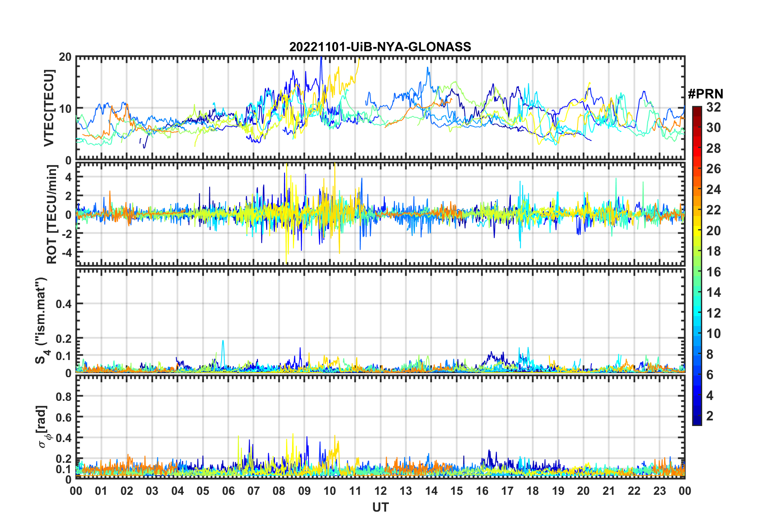The image size is (761, 532).
Task: Click colorbar tick label 8
Action: click(710, 354)
